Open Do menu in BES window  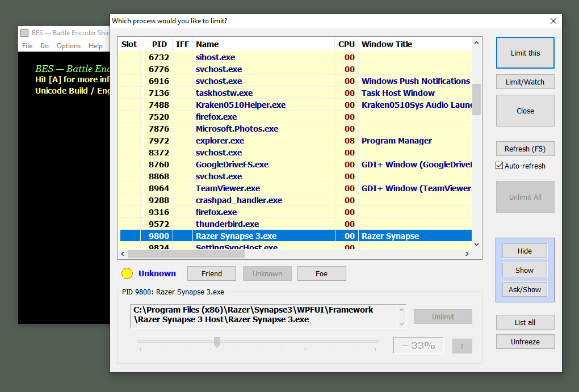tap(45, 46)
